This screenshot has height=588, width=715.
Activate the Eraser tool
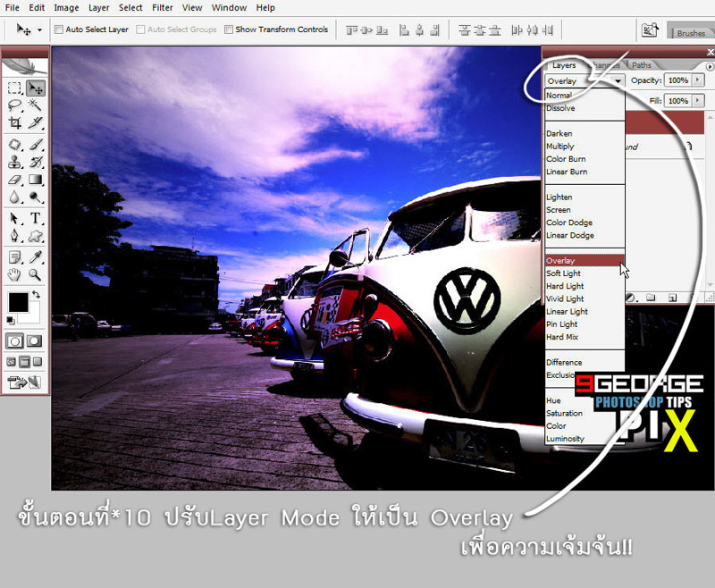14,180
